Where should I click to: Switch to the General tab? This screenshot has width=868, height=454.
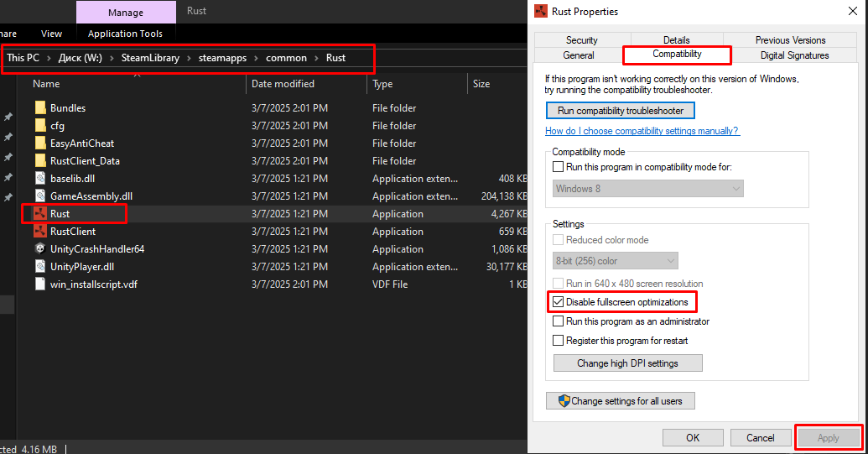(x=579, y=55)
